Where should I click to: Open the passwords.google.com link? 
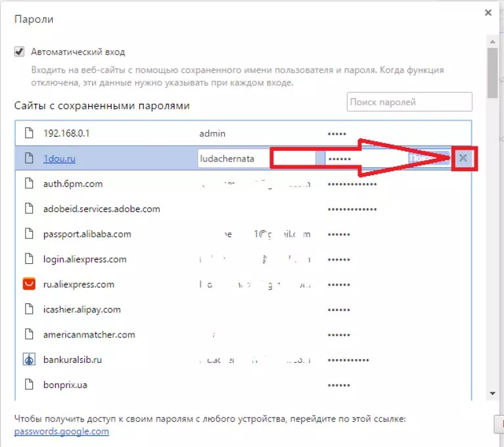(61, 431)
